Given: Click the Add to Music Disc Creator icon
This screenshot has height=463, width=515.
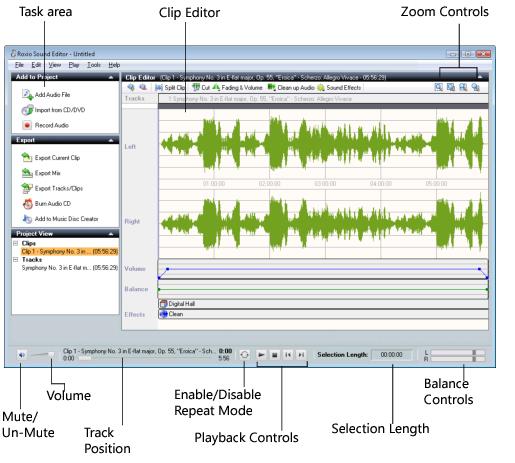Looking at the screenshot, I should pos(27,219).
